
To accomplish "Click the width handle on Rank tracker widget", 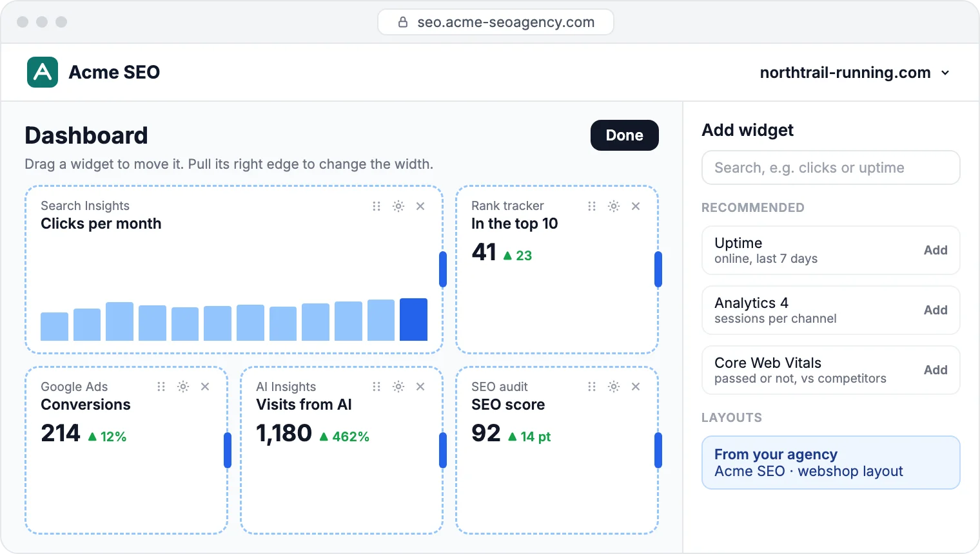I will (658, 269).
